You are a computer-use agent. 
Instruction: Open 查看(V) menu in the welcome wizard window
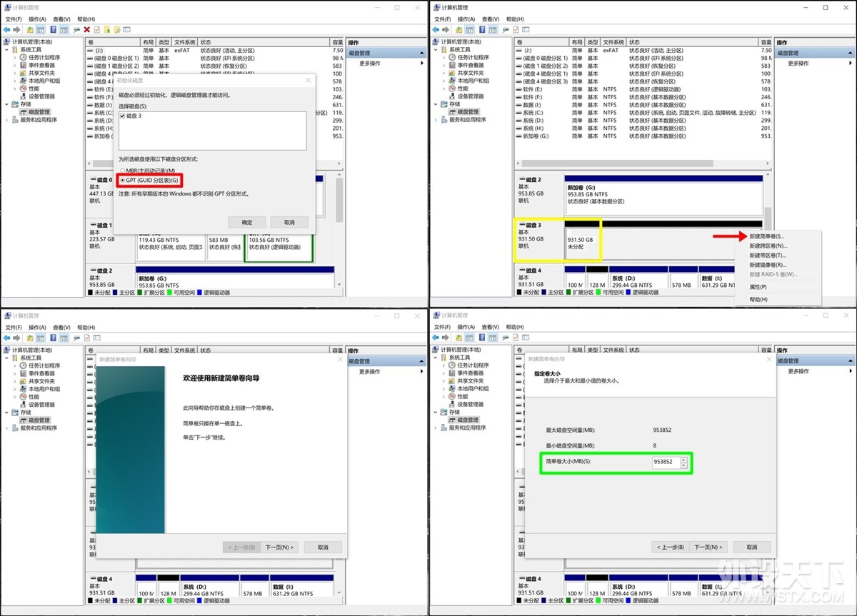pyautogui.click(x=61, y=327)
